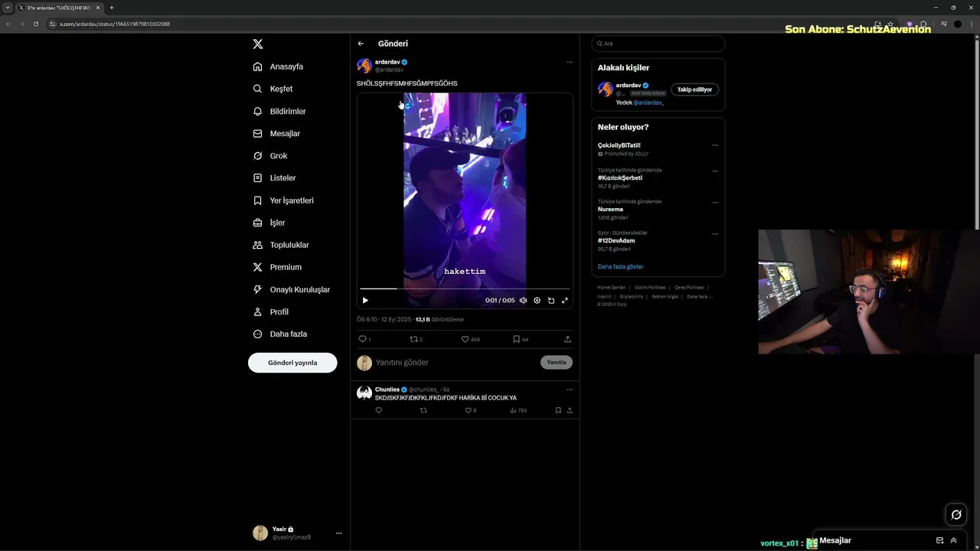This screenshot has height=551, width=980.
Task: Bookmark Chunlies comment
Action: 558,410
